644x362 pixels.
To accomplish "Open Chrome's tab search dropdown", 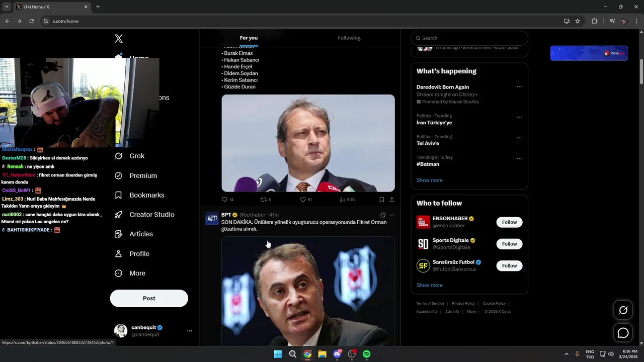I will click(7, 7).
